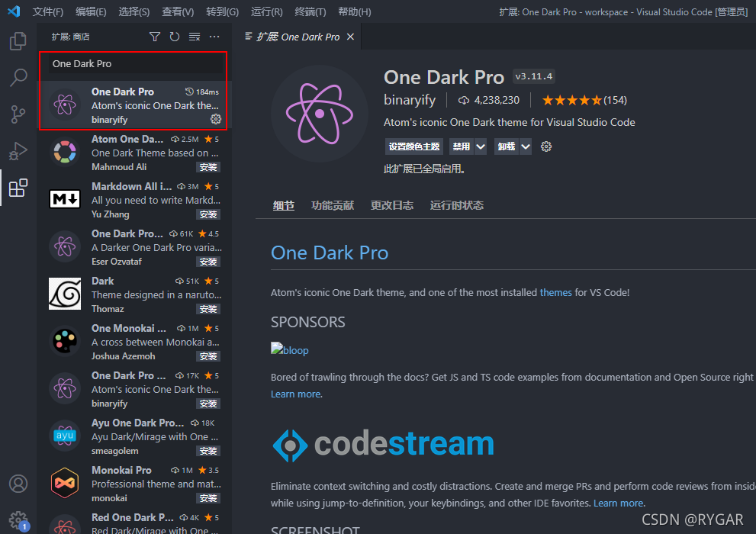The image size is (756, 534).
Task: Click the codestream sponsor logo
Action: 383,444
